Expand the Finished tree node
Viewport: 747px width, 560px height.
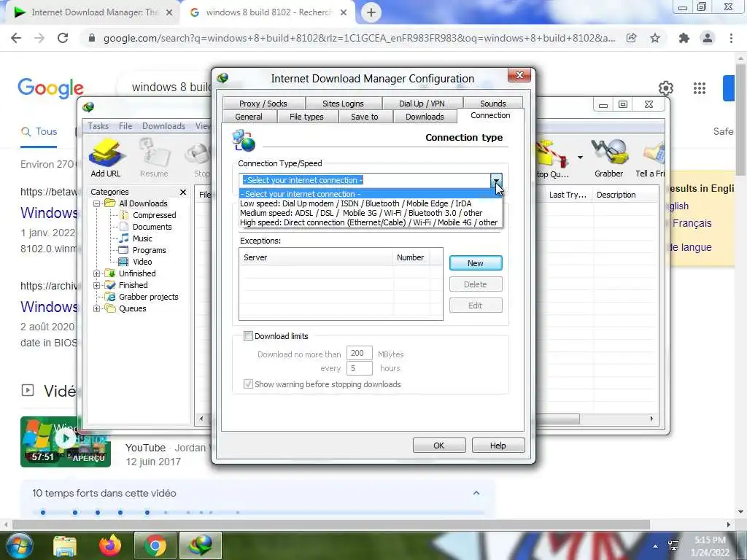[x=97, y=285]
